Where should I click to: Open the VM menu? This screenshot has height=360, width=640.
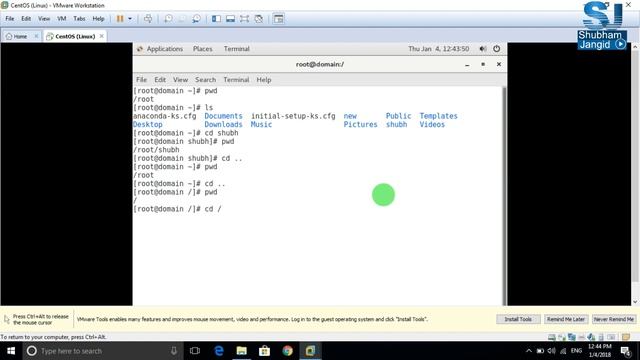coord(62,19)
